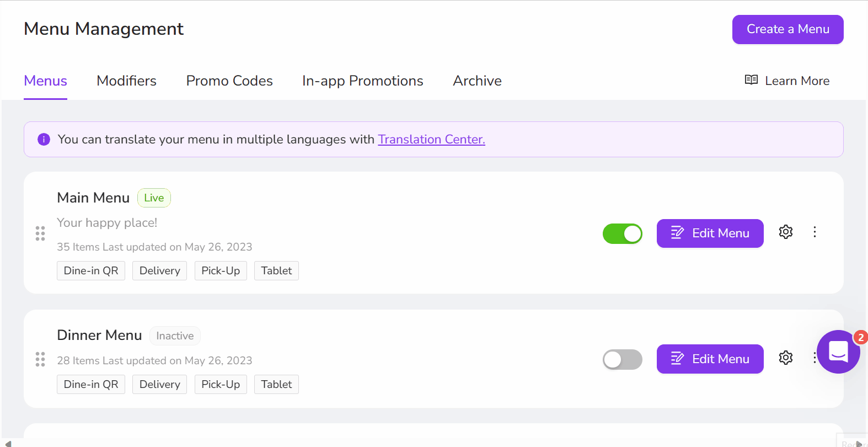This screenshot has height=447, width=868.
Task: Follow the Translation Center link
Action: pyautogui.click(x=431, y=140)
